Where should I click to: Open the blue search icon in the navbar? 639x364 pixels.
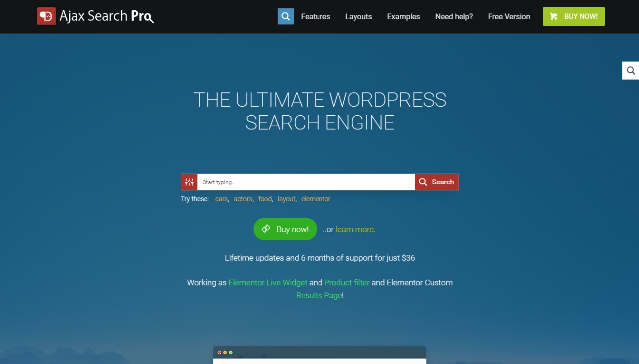point(285,16)
